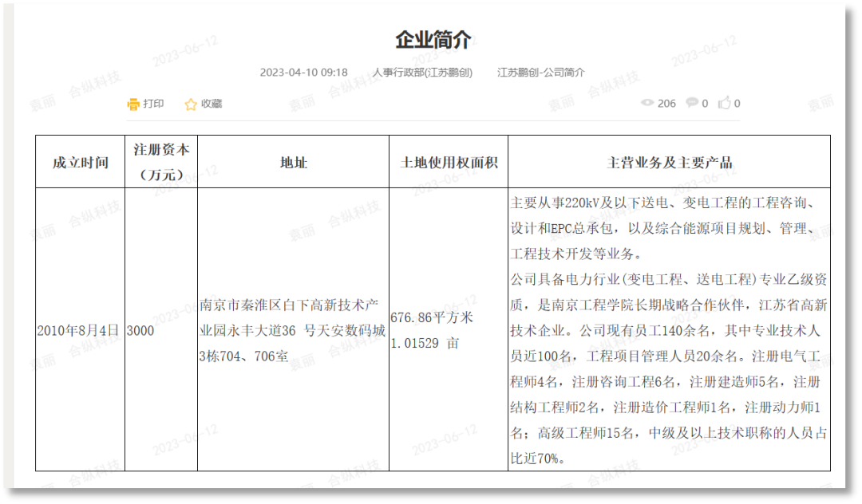Viewport: 862px width, 504px height.
Task: Click the eye views icon
Action: pyautogui.click(x=647, y=103)
